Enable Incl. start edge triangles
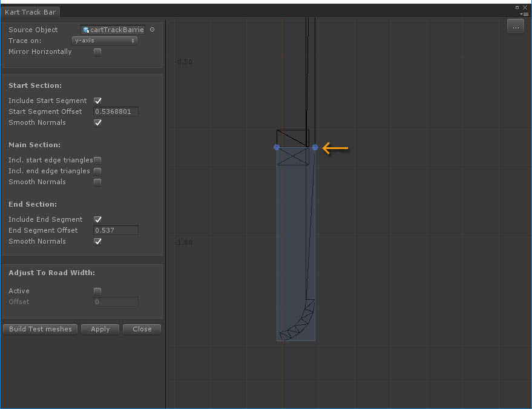This screenshot has width=532, height=409. coord(97,160)
